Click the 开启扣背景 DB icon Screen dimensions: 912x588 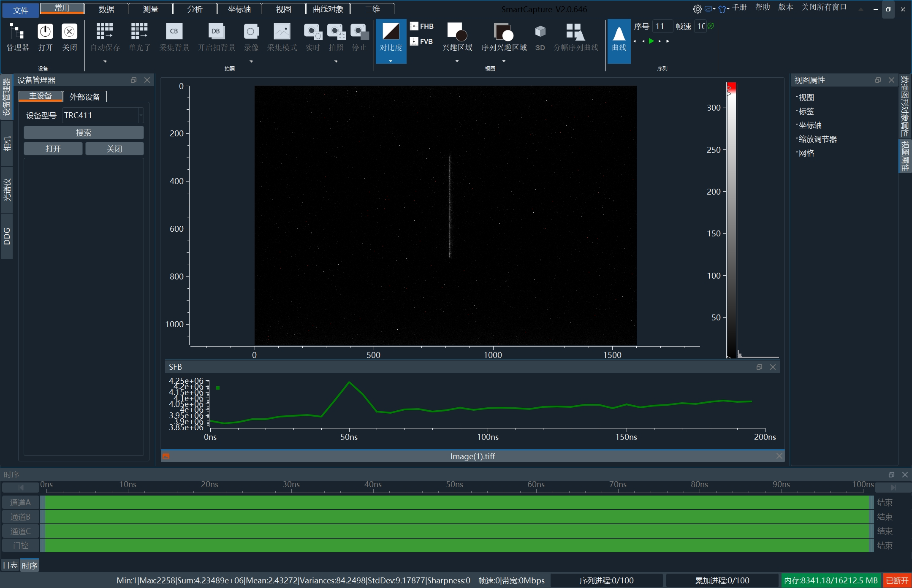216,31
